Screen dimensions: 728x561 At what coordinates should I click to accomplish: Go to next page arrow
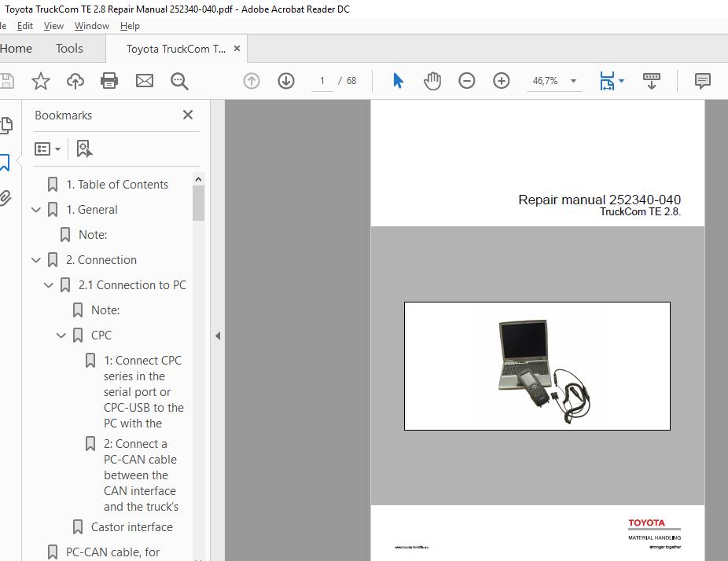point(286,81)
